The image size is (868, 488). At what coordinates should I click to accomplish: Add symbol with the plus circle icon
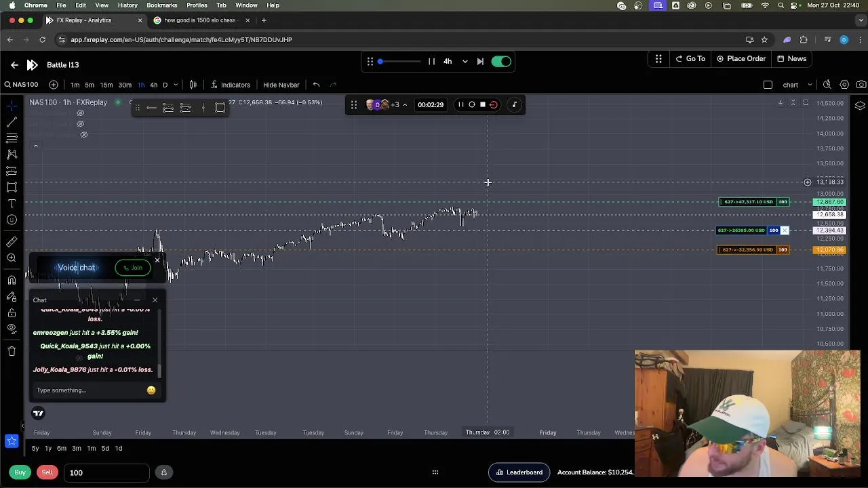[54, 85]
